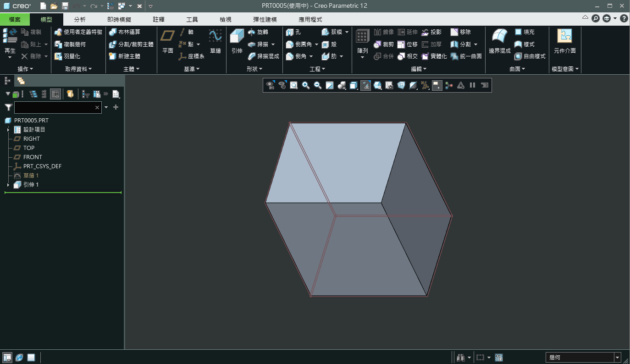This screenshot has width=630, height=364.
Task: Switch to the 註釋 tab
Action: coord(159,19)
